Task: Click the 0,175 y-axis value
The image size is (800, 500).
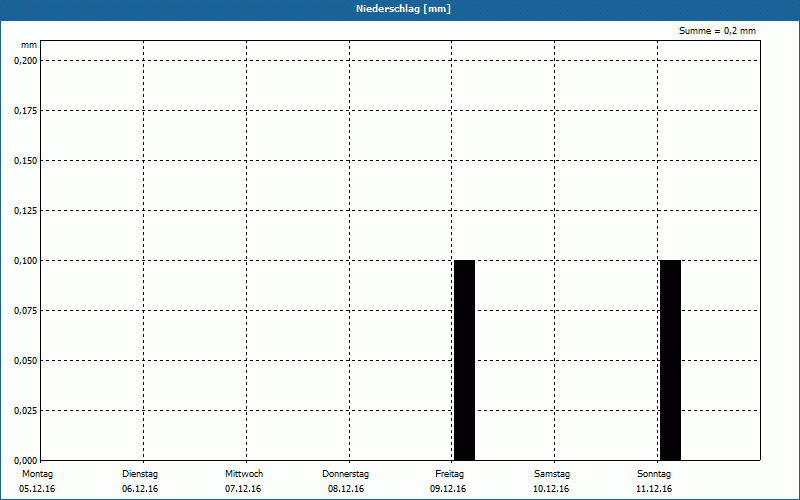Action: pyautogui.click(x=26, y=111)
